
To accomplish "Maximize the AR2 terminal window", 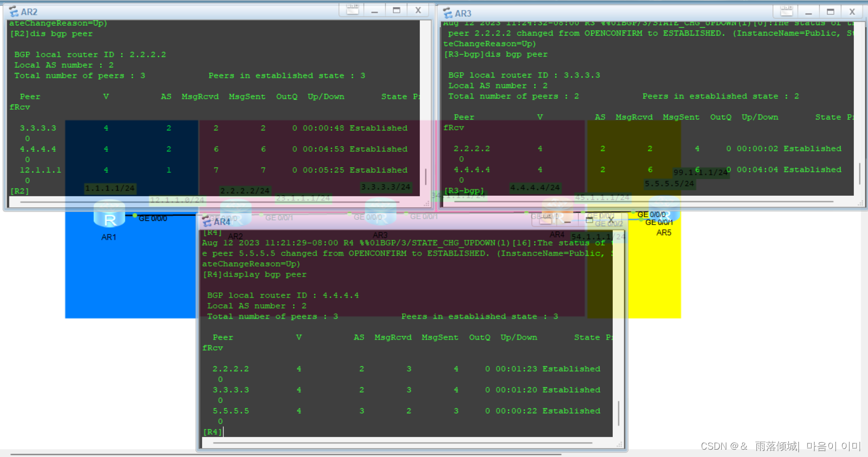I will pyautogui.click(x=396, y=10).
